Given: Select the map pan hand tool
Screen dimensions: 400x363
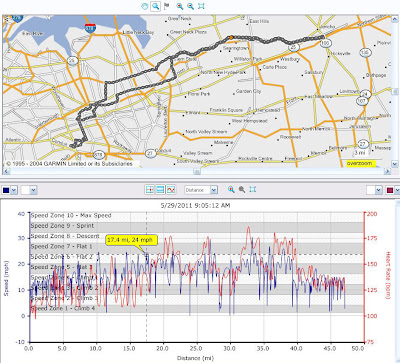Looking at the screenshot, I should 144,6.
